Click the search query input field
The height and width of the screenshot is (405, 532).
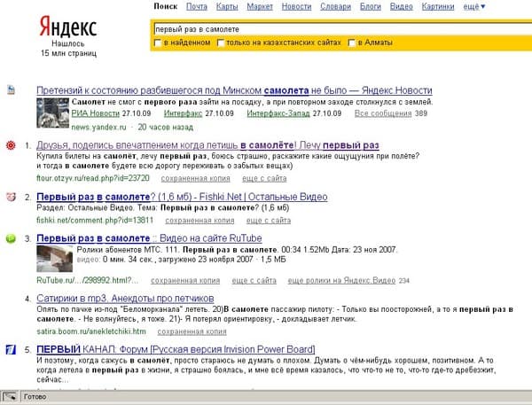click(342, 29)
